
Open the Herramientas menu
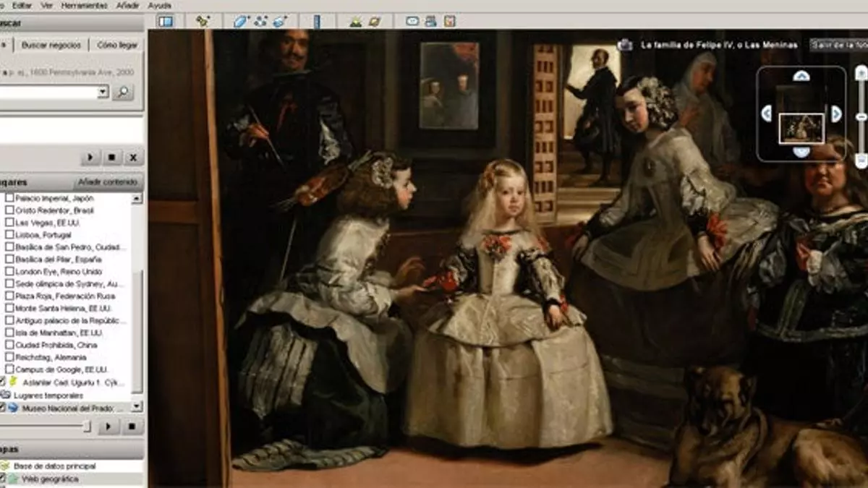pos(84,5)
